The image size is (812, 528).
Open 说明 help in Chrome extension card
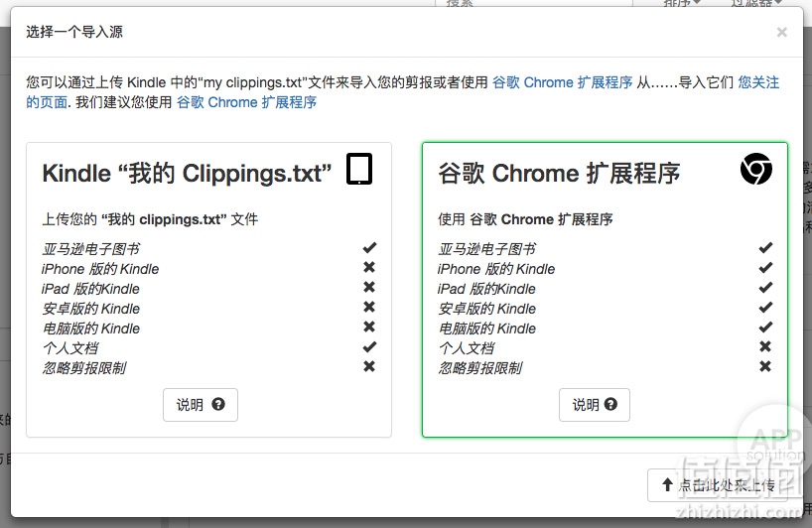595,405
